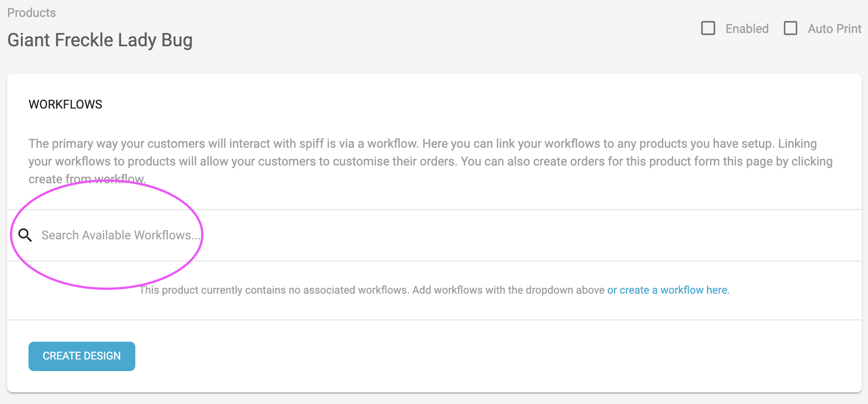Enable the product via Enabled box
This screenshot has width=868, height=404.
[708, 28]
